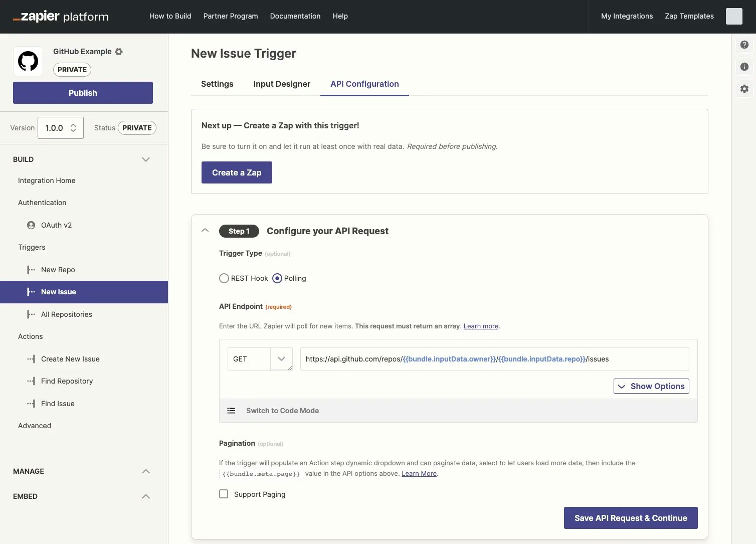Click the PRIVATE status badge
756x544 pixels.
[x=137, y=128]
